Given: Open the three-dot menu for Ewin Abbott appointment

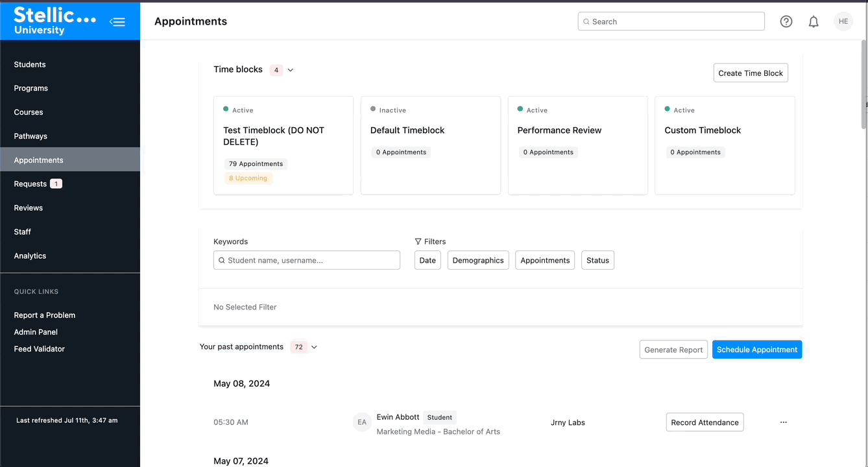Looking at the screenshot, I should pos(784,422).
